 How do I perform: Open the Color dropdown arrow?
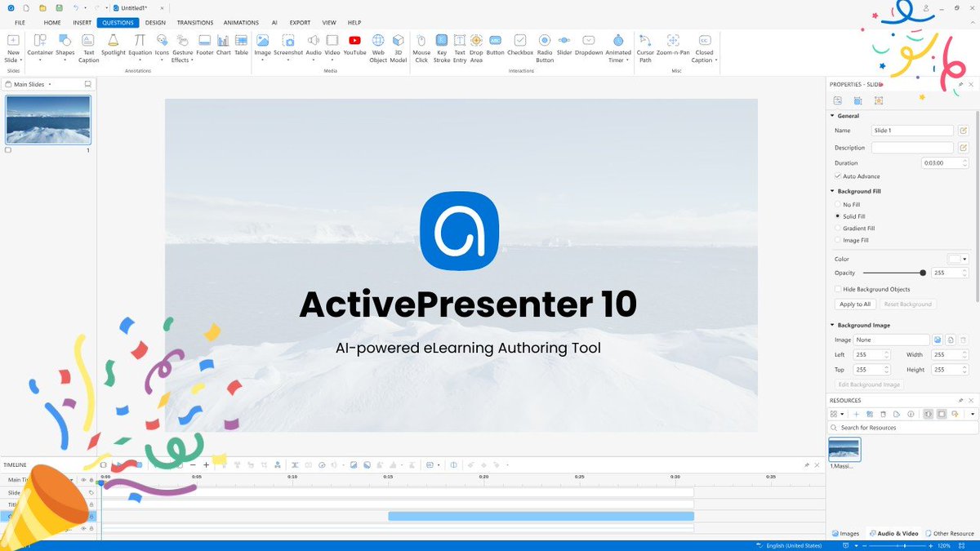(x=964, y=259)
